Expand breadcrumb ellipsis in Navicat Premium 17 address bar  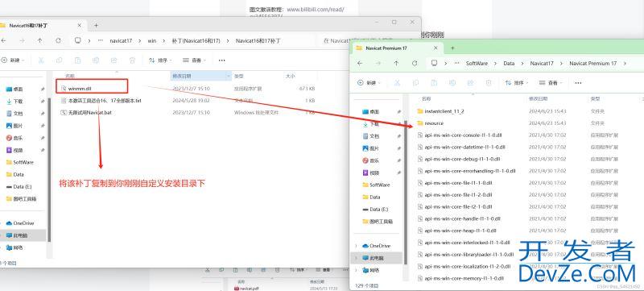coord(456,64)
